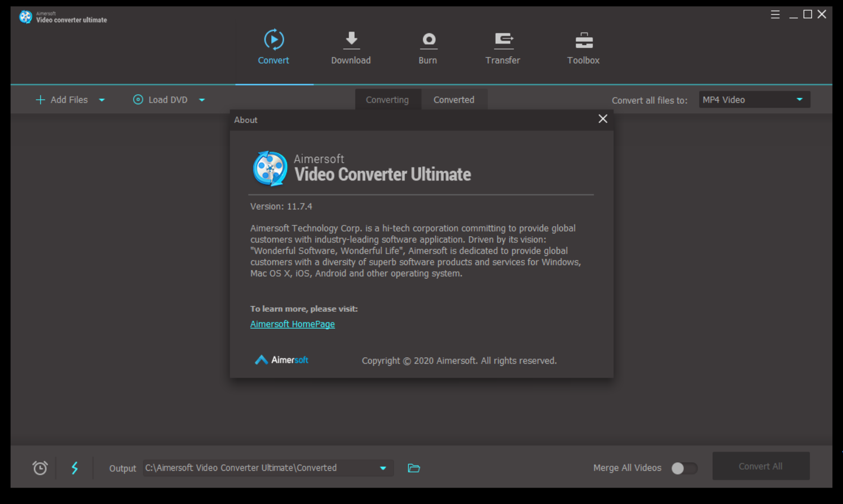Click the Version: 11.7.4 text
Screen dimensions: 843x504
click(x=281, y=206)
